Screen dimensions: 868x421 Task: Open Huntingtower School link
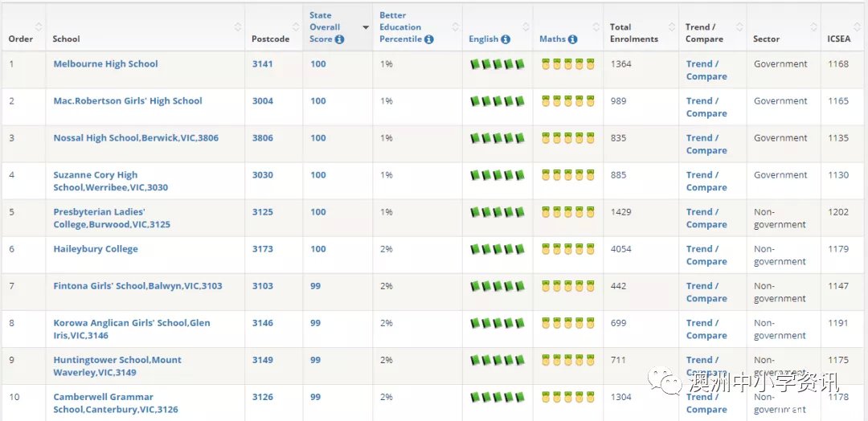click(117, 367)
